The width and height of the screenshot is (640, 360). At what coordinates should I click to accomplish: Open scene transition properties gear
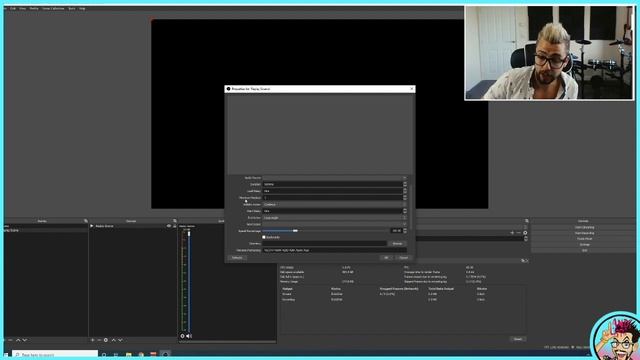[x=525, y=233]
